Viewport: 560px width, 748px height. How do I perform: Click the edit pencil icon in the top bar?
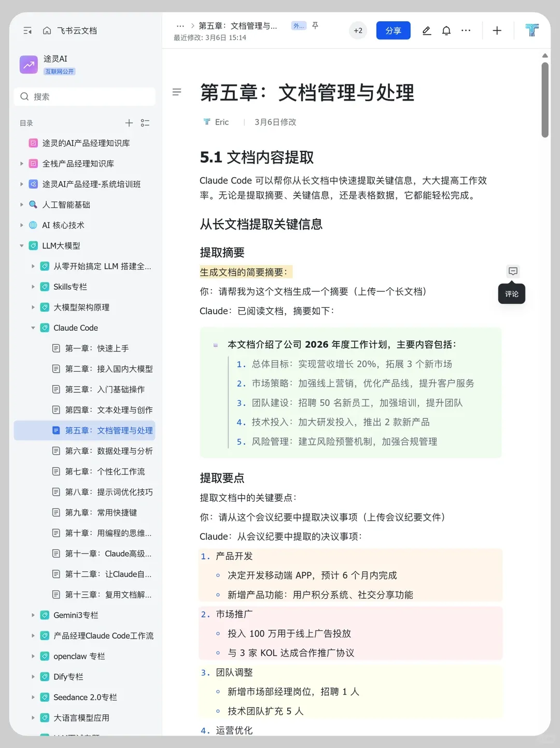click(427, 31)
